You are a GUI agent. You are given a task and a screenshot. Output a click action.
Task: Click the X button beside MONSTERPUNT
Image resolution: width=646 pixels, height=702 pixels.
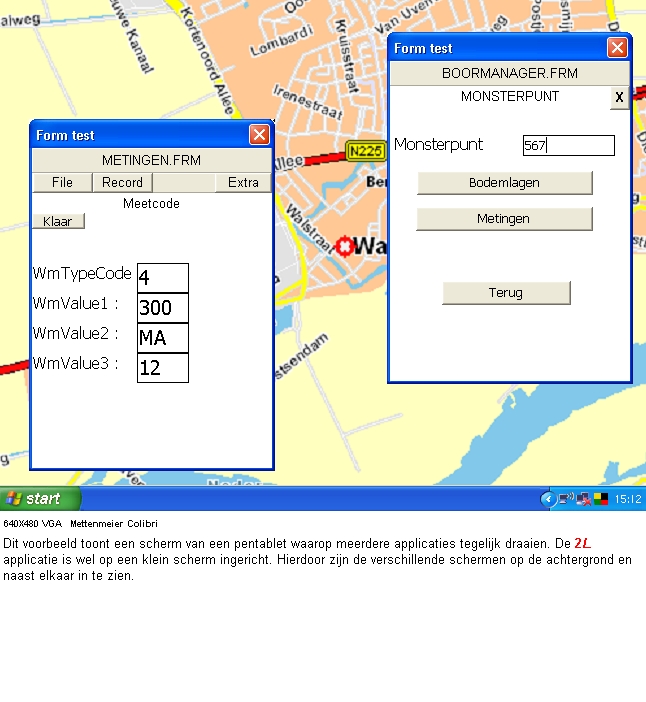pos(619,97)
